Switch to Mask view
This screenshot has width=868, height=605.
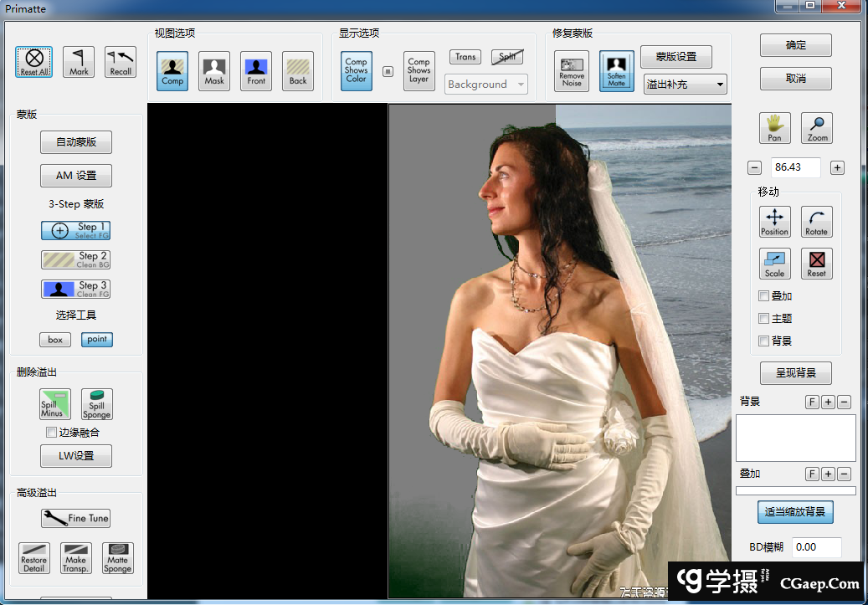[x=214, y=71]
